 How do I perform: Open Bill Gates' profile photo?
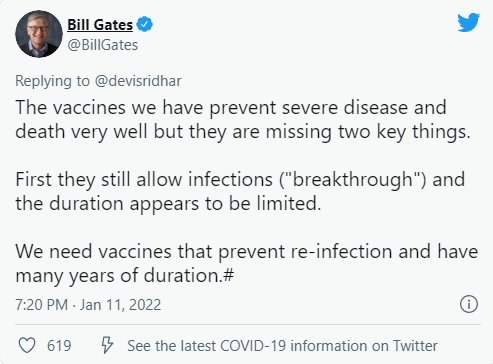(39, 34)
